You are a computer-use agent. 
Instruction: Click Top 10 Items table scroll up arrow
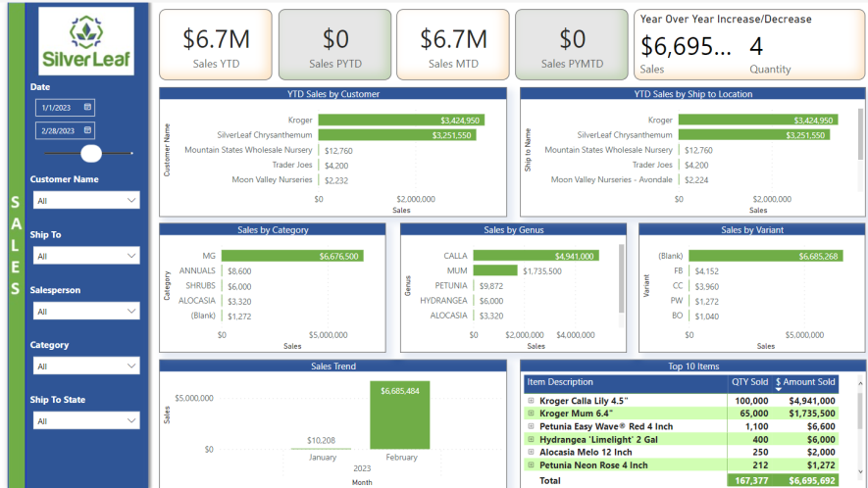pyautogui.click(x=860, y=383)
